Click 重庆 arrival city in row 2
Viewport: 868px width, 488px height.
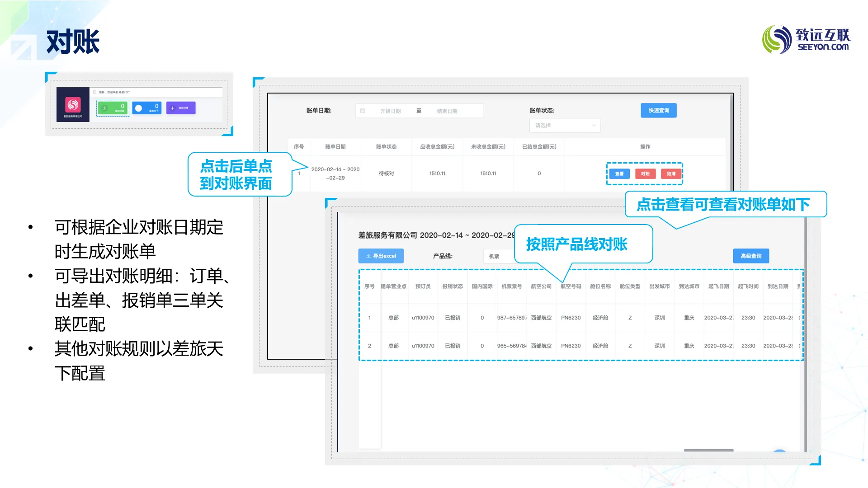click(689, 346)
